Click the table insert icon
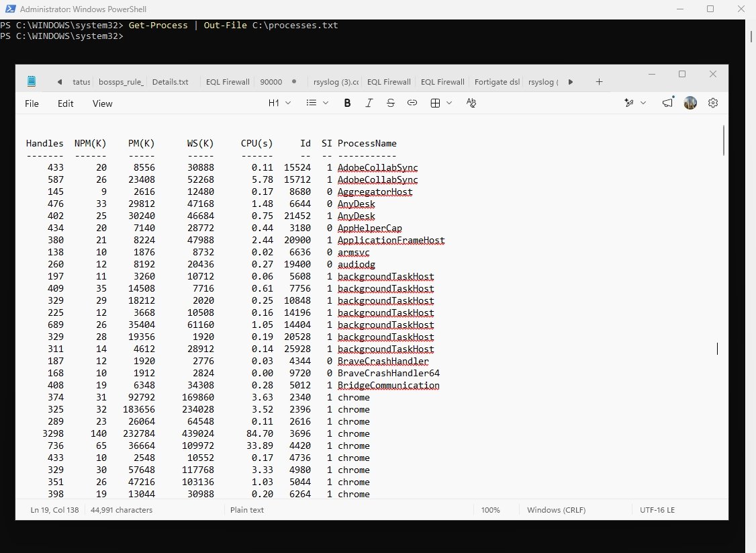756x553 pixels. point(435,103)
